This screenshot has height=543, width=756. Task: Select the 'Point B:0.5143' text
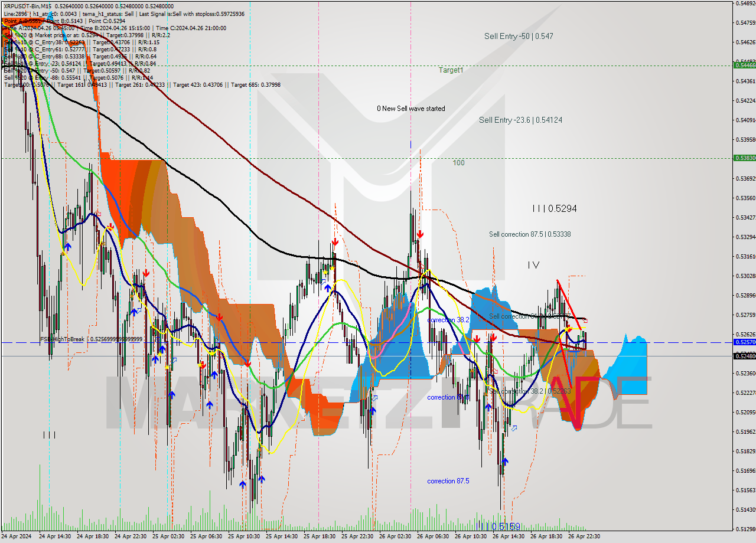66,21
